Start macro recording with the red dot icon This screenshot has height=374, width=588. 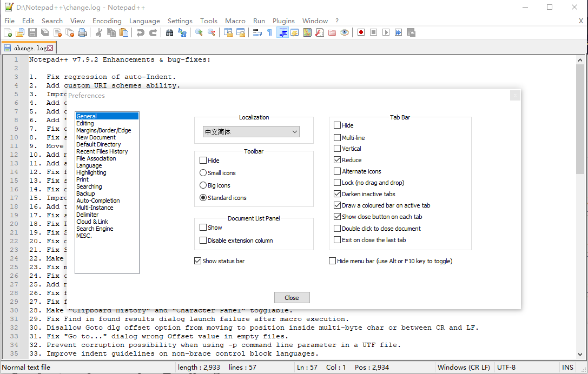(x=361, y=32)
